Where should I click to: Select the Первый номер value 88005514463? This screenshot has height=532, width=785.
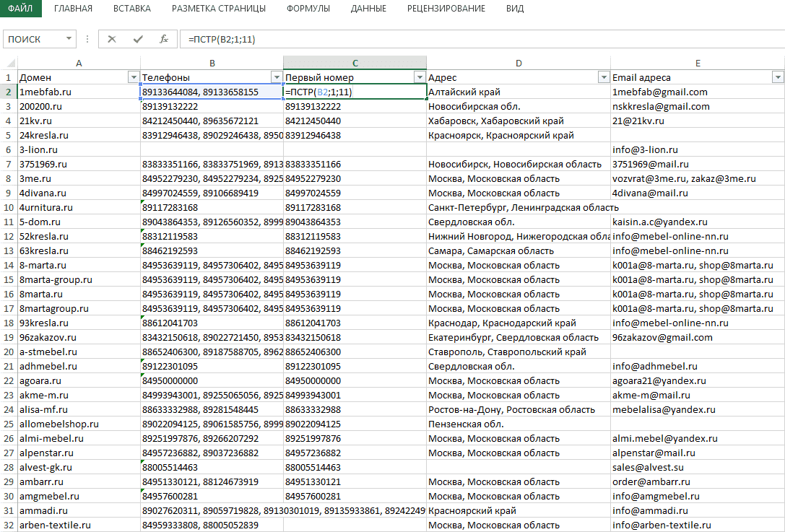coord(355,468)
